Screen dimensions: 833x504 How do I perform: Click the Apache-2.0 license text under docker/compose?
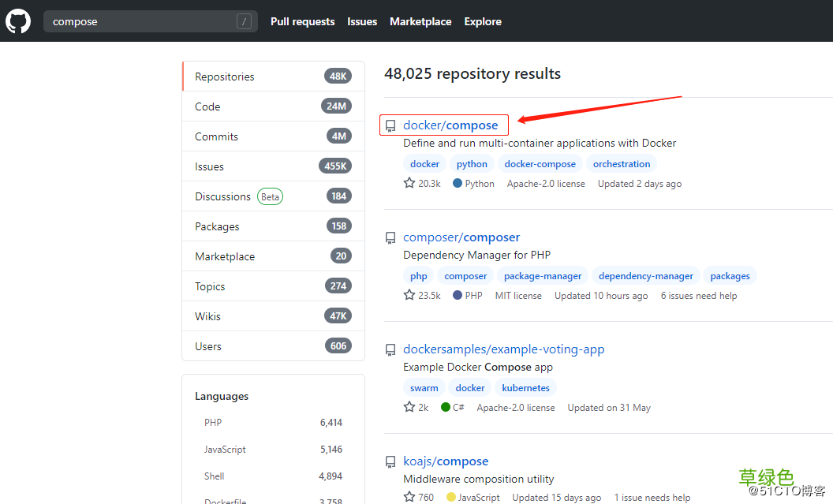[546, 184]
